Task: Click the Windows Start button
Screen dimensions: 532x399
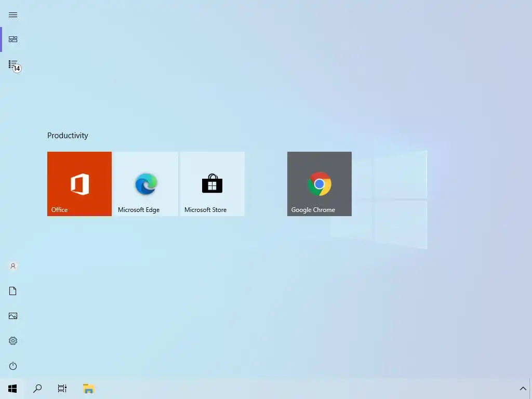Action: 12,389
